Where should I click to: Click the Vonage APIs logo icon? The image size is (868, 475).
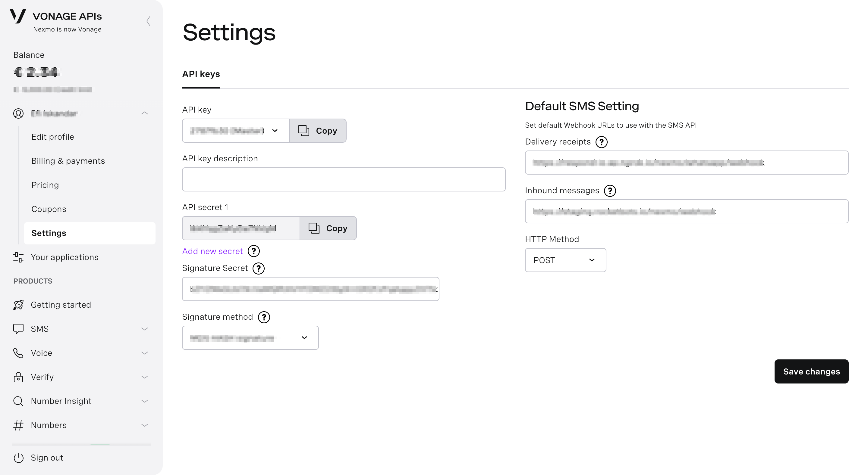click(16, 16)
